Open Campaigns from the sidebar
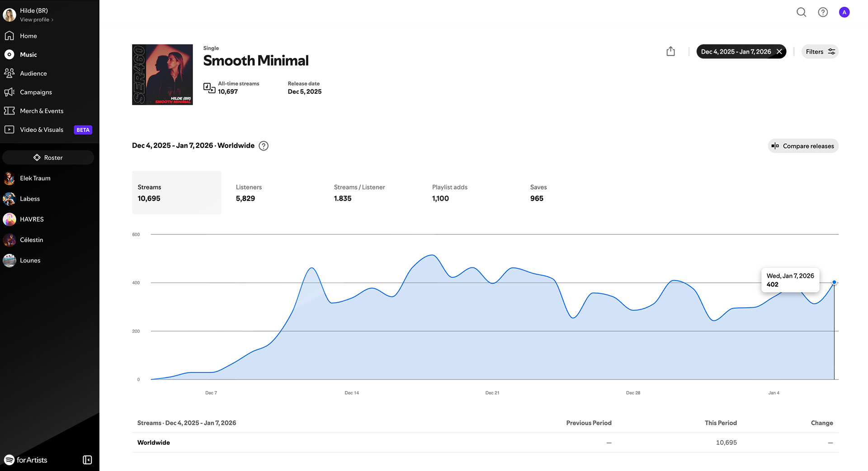Screen dimensions: 868x471 pos(36,92)
